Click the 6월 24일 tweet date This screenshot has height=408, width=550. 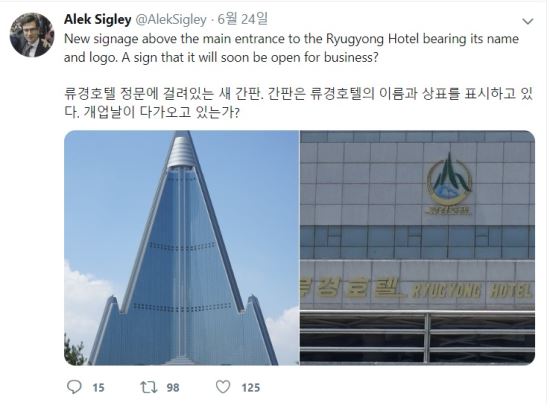tap(243, 19)
